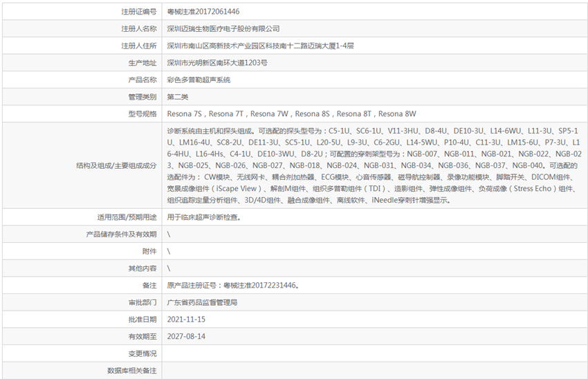Click the 变更情况 label

point(143,354)
